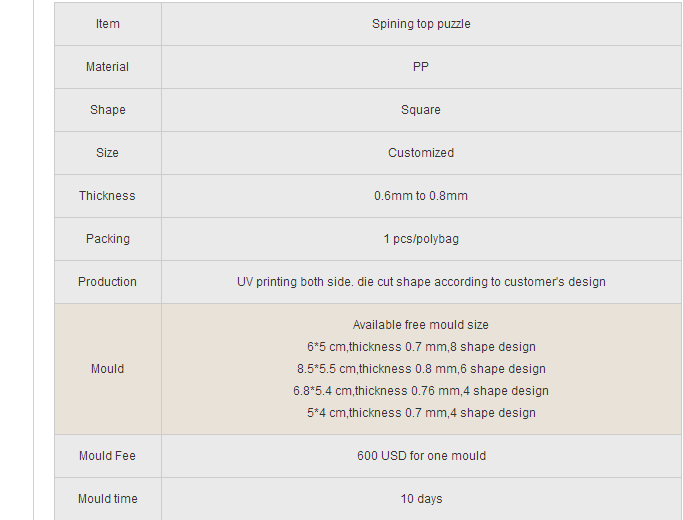Select the 6.8*5.4 cm mould line
Viewport: 683px width, 520px height.
[421, 391]
